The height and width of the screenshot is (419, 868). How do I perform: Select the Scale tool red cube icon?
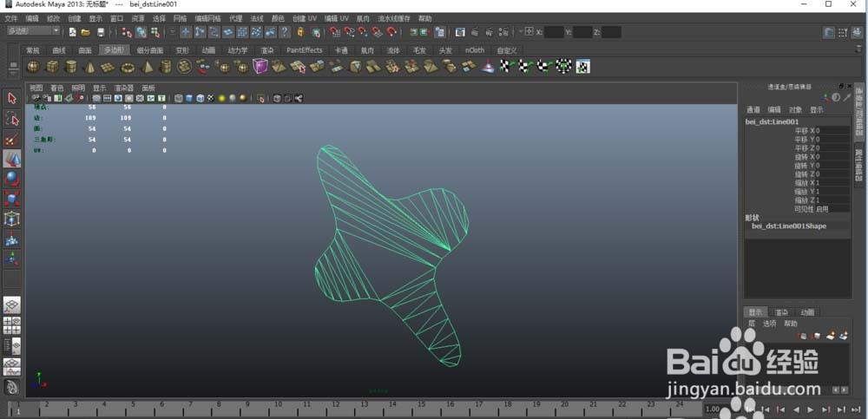pyautogui.click(x=12, y=199)
